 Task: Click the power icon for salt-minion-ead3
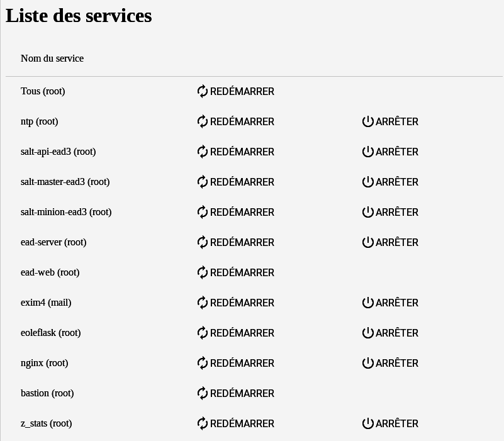click(367, 212)
